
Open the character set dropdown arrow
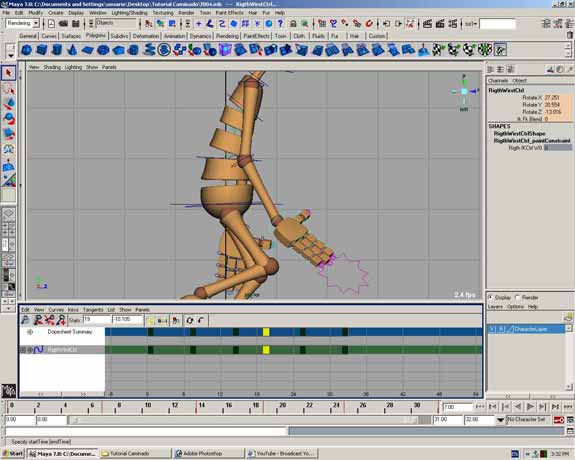500,420
